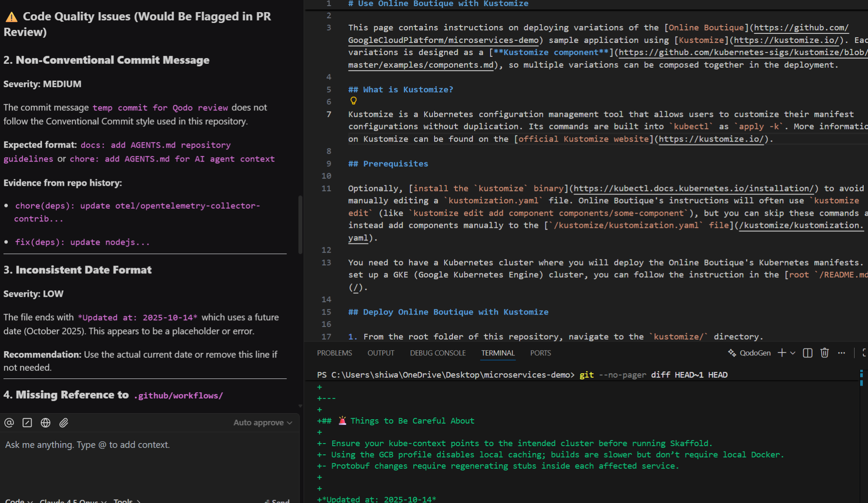Open the terminal panel more actions menu
This screenshot has height=503, width=868.
pyautogui.click(x=842, y=353)
